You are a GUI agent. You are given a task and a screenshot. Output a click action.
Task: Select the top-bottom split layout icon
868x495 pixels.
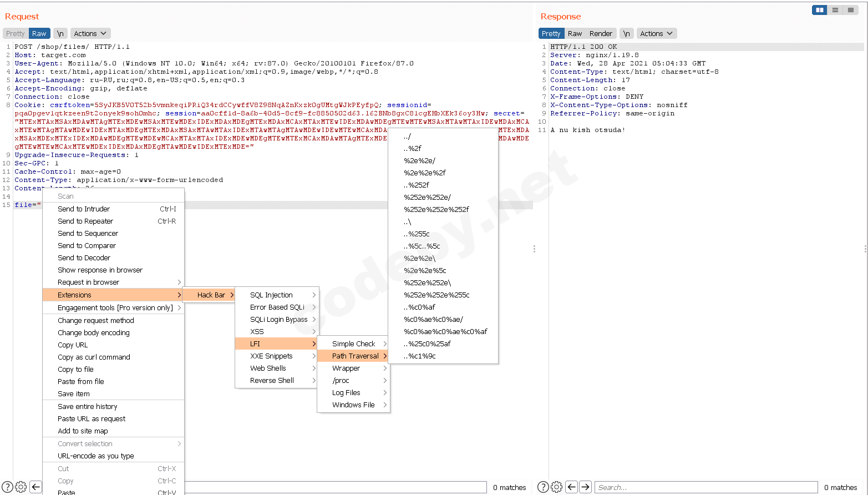click(x=835, y=10)
